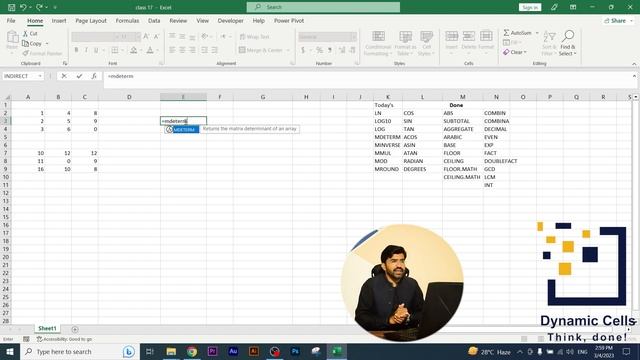Switch to the Page Layout tab
This screenshot has width=640, height=360.
[x=91, y=20]
